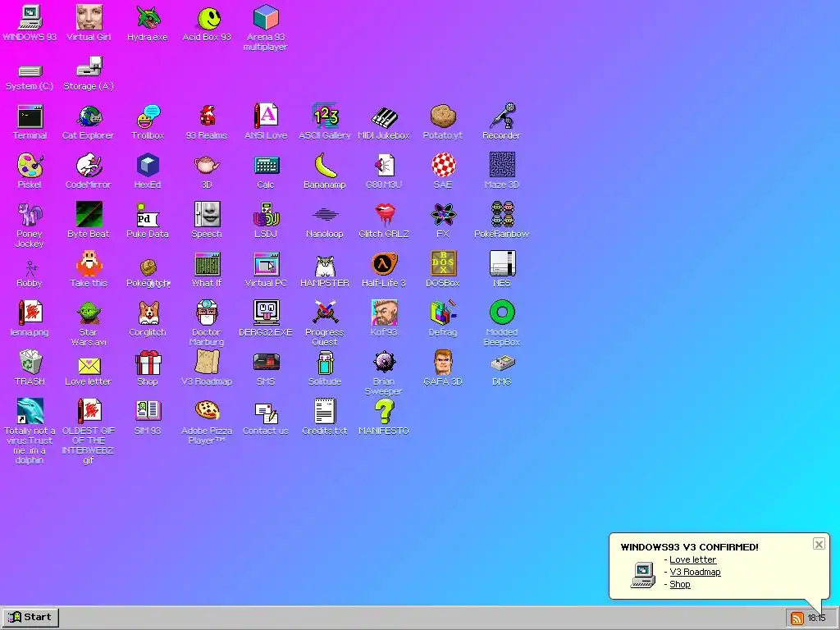
Task: Open the Storage (A:) drive
Action: tap(89, 67)
